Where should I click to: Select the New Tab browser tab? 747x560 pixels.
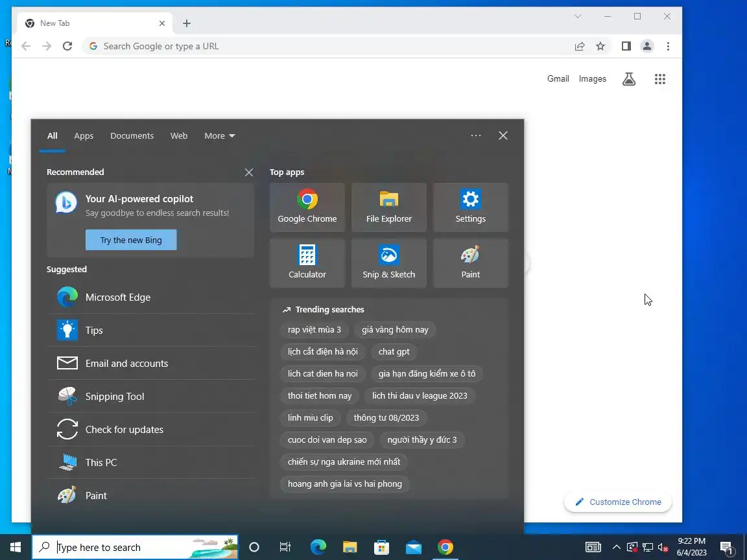[95, 23]
